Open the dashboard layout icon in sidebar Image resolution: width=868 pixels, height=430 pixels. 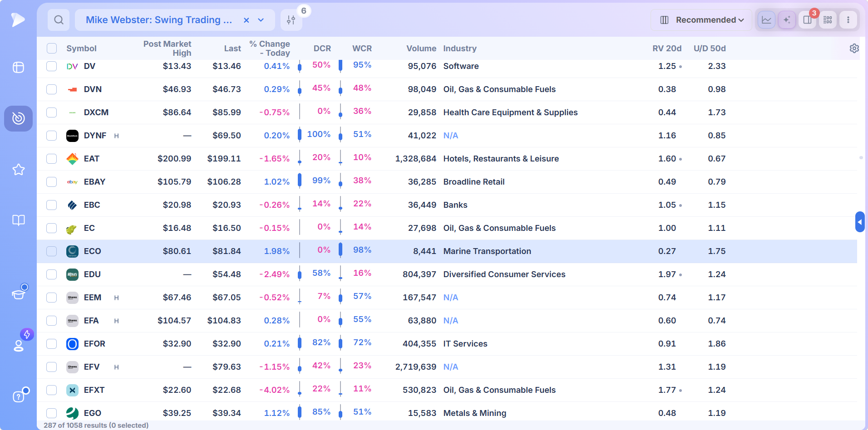coord(18,67)
